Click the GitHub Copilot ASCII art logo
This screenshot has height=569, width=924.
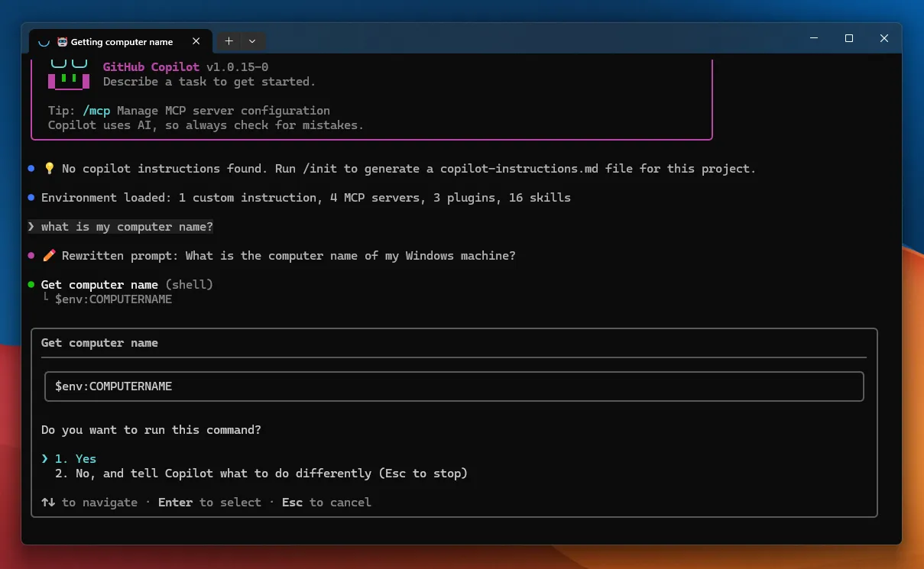tap(68, 74)
